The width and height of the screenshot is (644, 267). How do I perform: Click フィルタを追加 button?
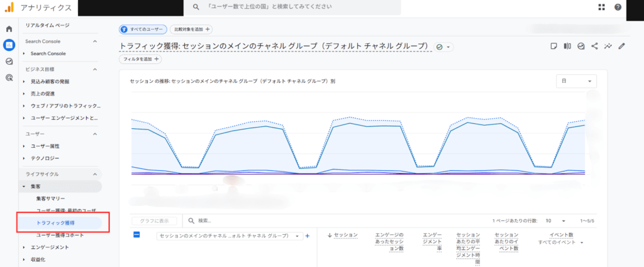[140, 59]
